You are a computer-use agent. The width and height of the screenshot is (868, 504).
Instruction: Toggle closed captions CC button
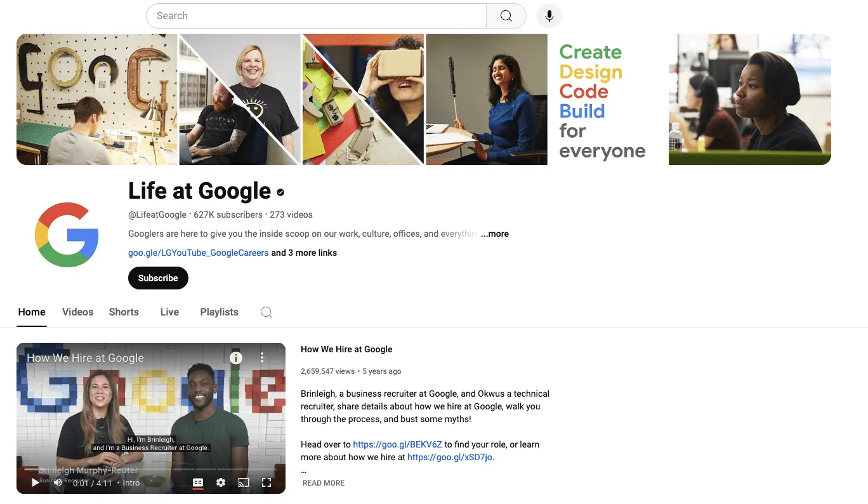point(198,483)
